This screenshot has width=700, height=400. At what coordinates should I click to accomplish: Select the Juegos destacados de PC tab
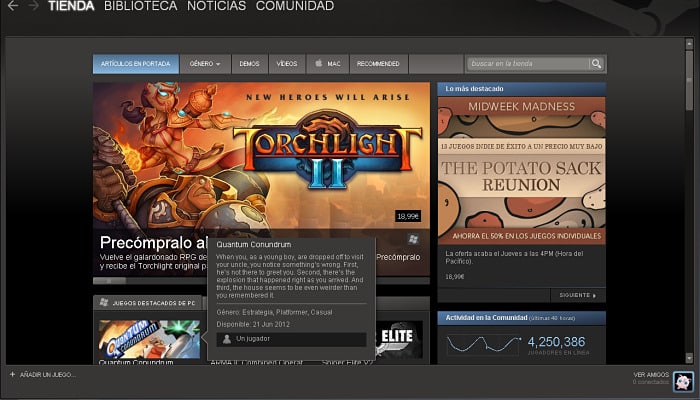[x=148, y=303]
